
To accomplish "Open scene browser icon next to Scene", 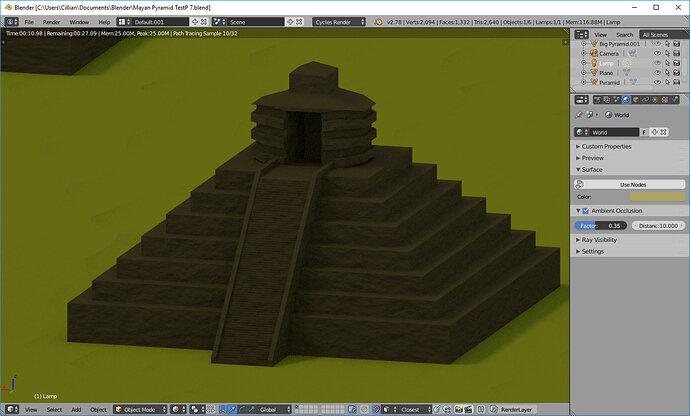I will (219, 22).
